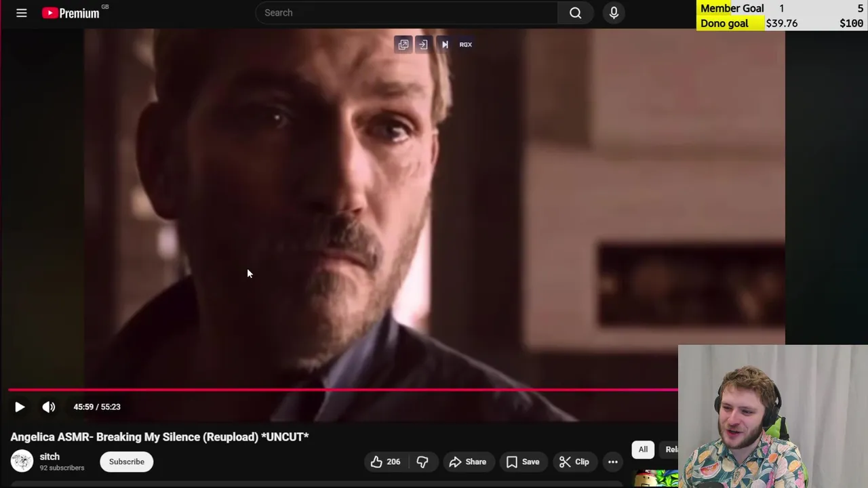Play the paused video
This screenshot has width=868, height=488.
point(20,407)
